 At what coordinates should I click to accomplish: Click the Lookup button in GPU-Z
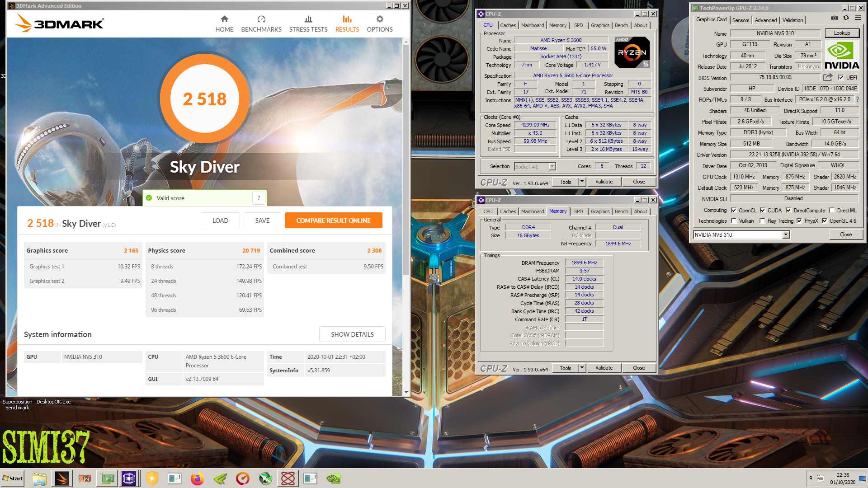[x=842, y=33]
